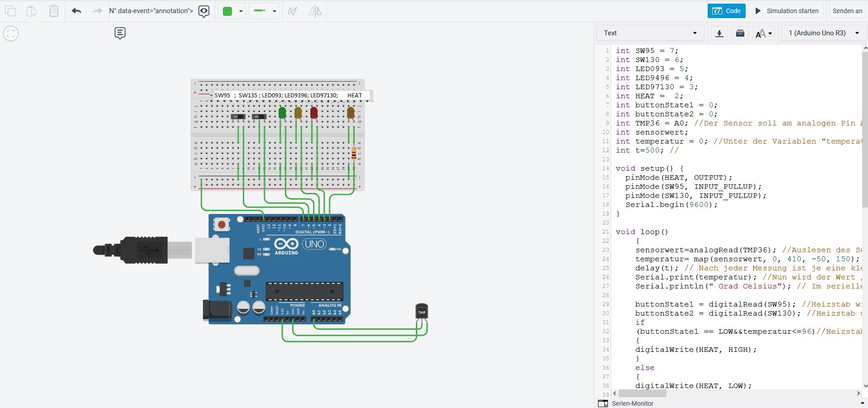Click code line 'int t=500; //'
The height and width of the screenshot is (408, 868).
(647, 150)
